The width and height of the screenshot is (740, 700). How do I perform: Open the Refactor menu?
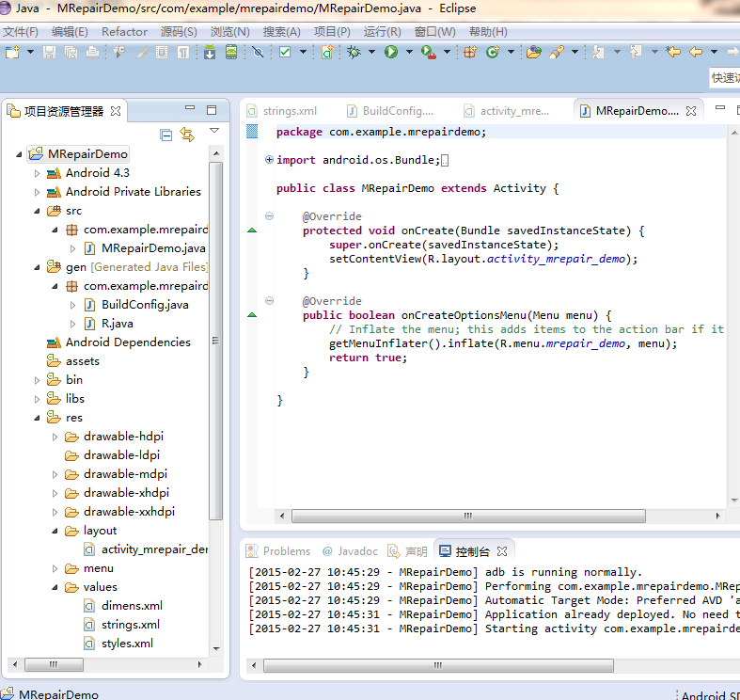tap(125, 32)
